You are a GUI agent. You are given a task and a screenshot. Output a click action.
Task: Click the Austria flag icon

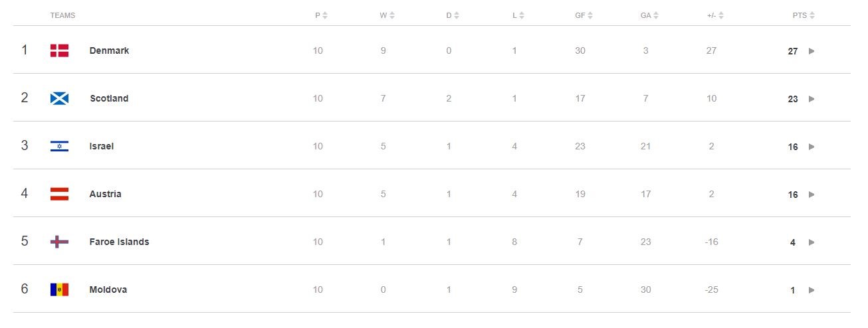pos(59,194)
